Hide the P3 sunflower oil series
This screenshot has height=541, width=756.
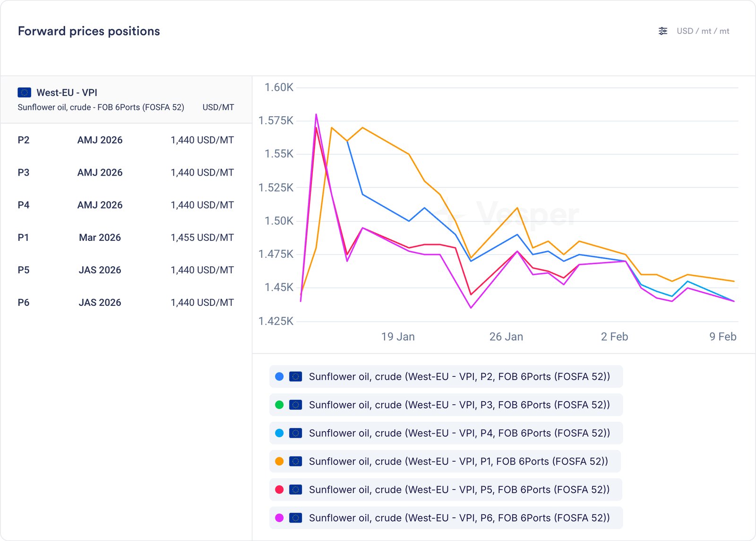446,405
